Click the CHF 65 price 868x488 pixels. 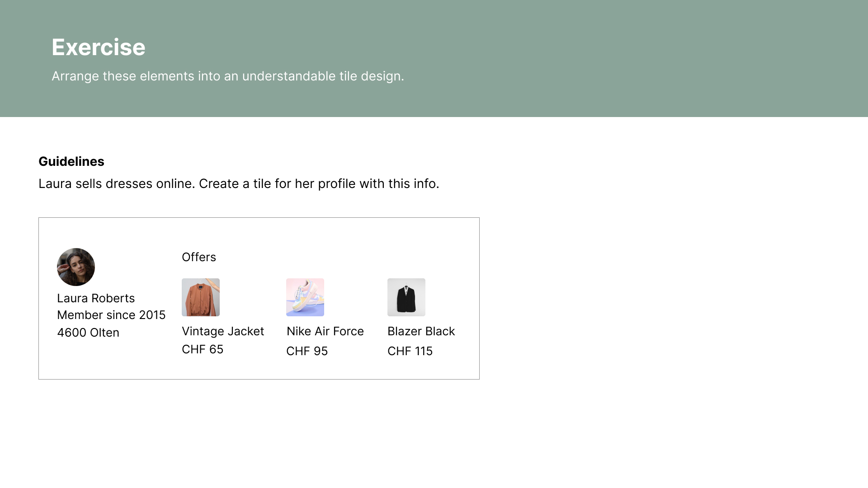(203, 349)
